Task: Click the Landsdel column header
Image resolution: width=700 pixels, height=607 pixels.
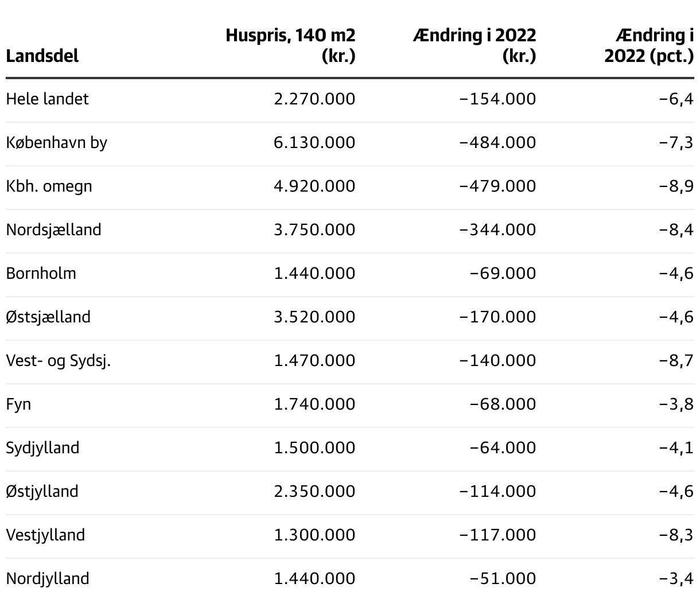Action: point(42,56)
